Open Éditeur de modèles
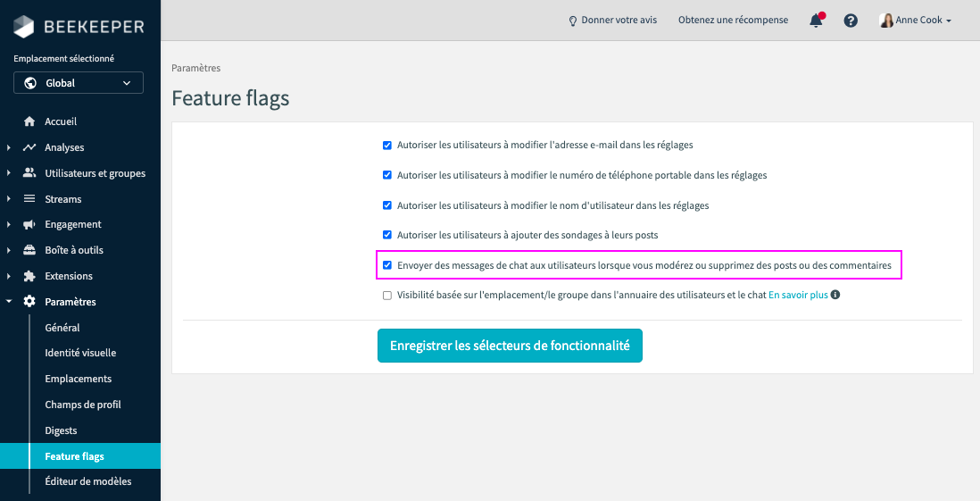The image size is (980, 501). pyautogui.click(x=88, y=481)
